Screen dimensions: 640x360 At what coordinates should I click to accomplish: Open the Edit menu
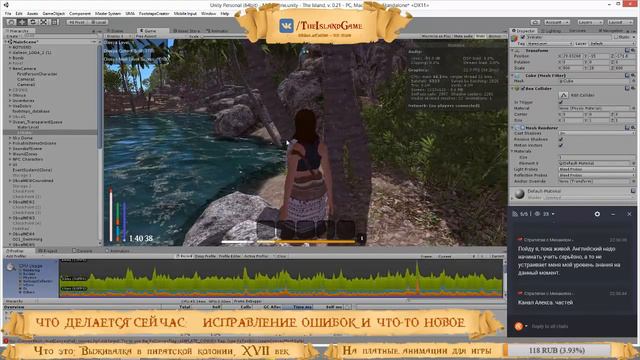tap(19, 13)
